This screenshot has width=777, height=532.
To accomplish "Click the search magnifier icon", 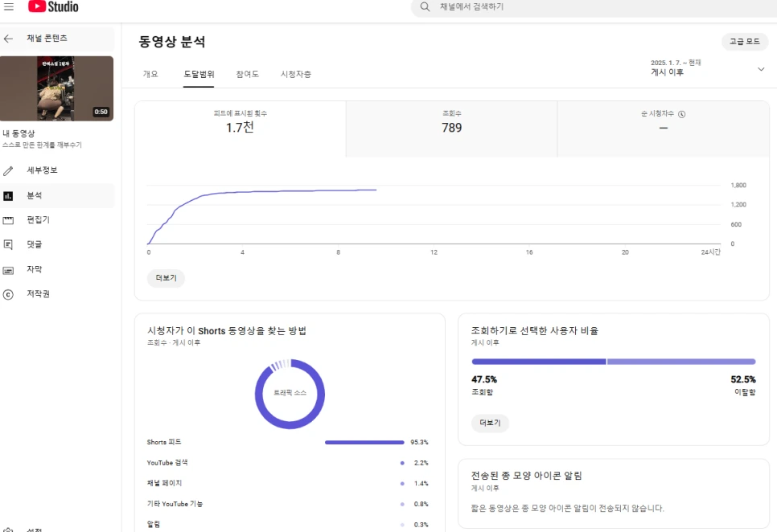I will coord(425,7).
